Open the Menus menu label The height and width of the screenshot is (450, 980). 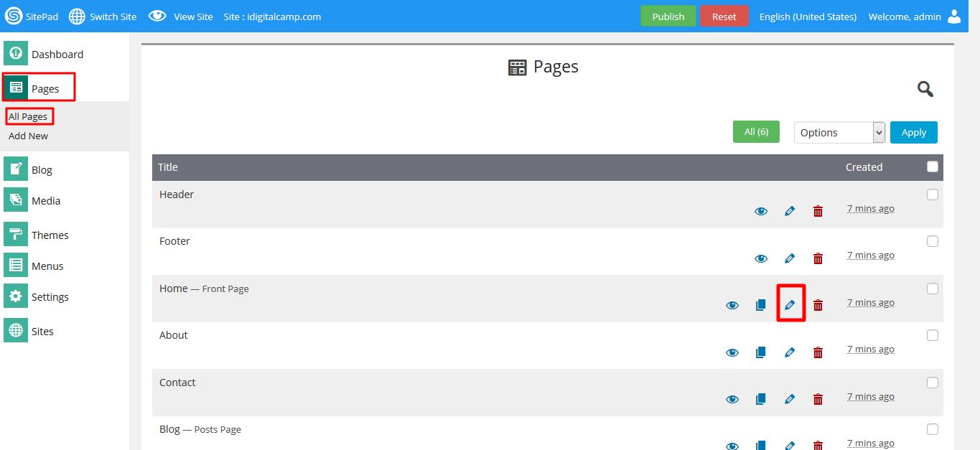(47, 266)
